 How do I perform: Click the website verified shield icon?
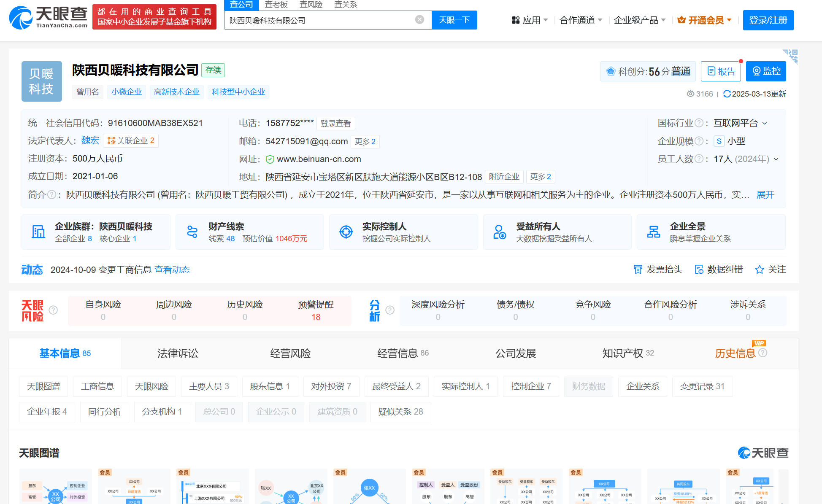pyautogui.click(x=270, y=159)
